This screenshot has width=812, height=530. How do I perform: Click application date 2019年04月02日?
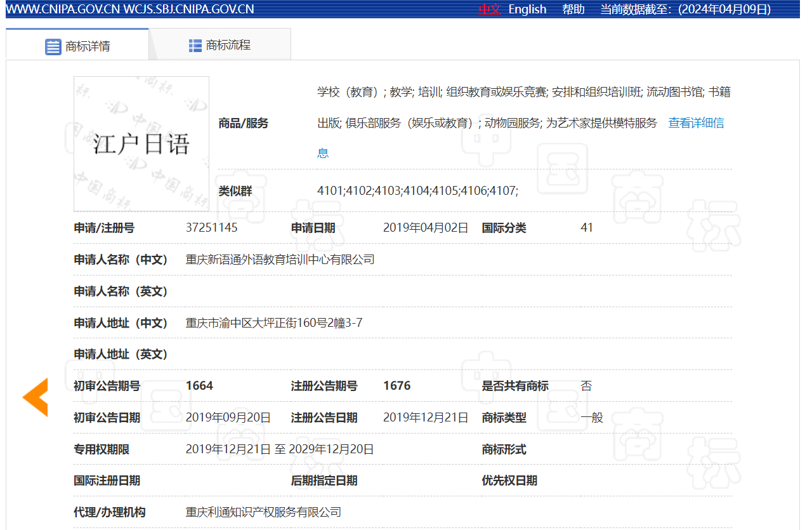(426, 227)
